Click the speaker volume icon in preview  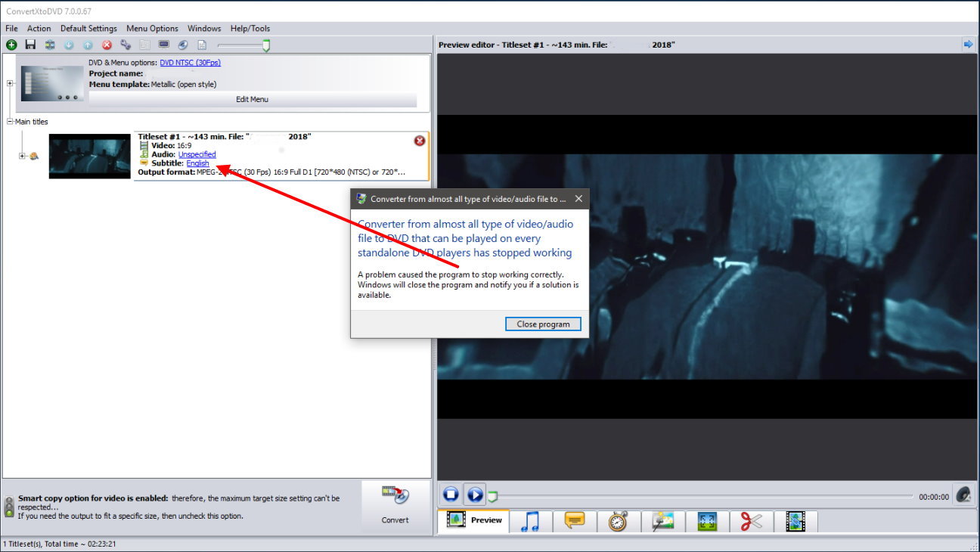963,495
